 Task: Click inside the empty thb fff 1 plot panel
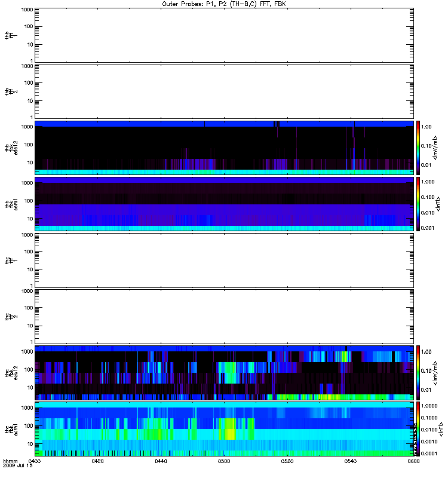click(224, 35)
